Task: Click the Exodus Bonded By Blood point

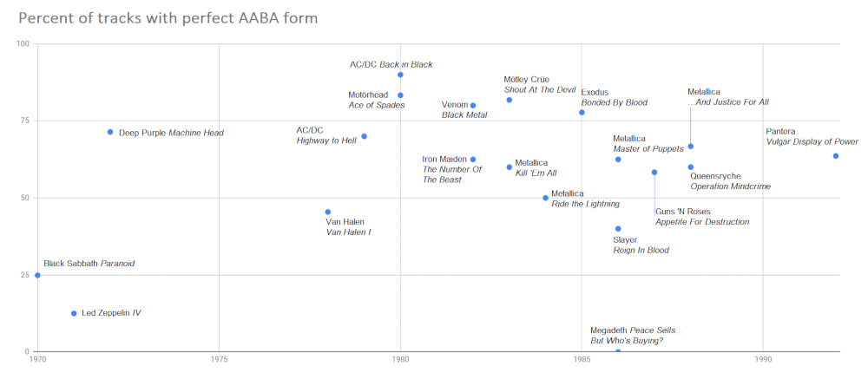Action: (582, 113)
